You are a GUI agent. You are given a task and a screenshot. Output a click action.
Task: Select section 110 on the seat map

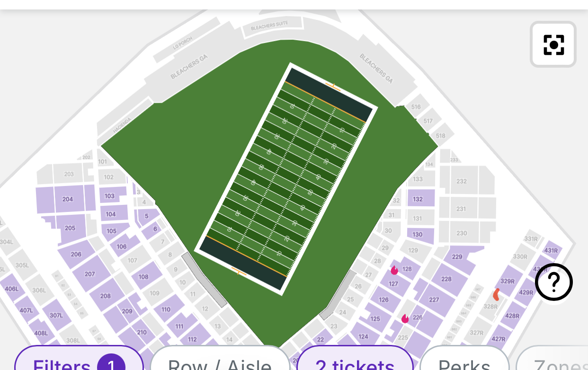coord(166,310)
